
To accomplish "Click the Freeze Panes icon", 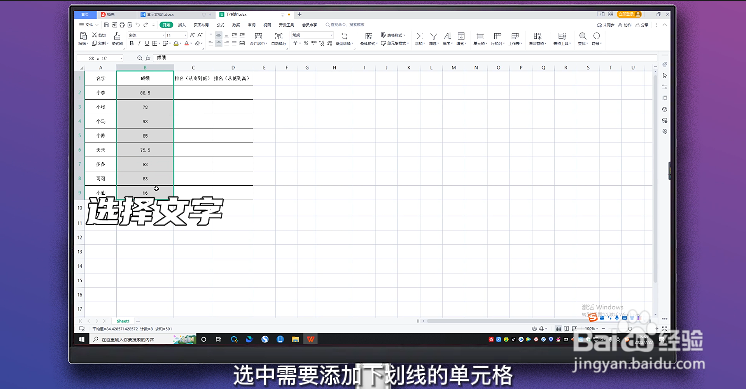I will coord(537,36).
